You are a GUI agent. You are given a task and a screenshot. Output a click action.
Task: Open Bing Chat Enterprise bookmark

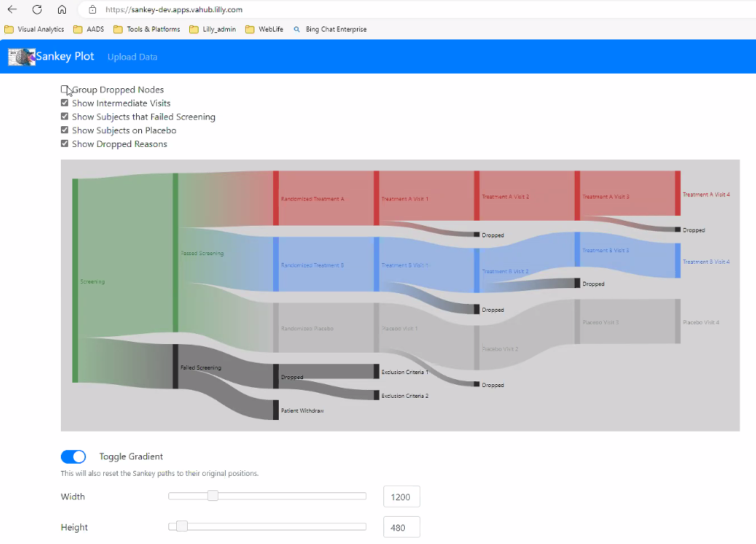330,29
